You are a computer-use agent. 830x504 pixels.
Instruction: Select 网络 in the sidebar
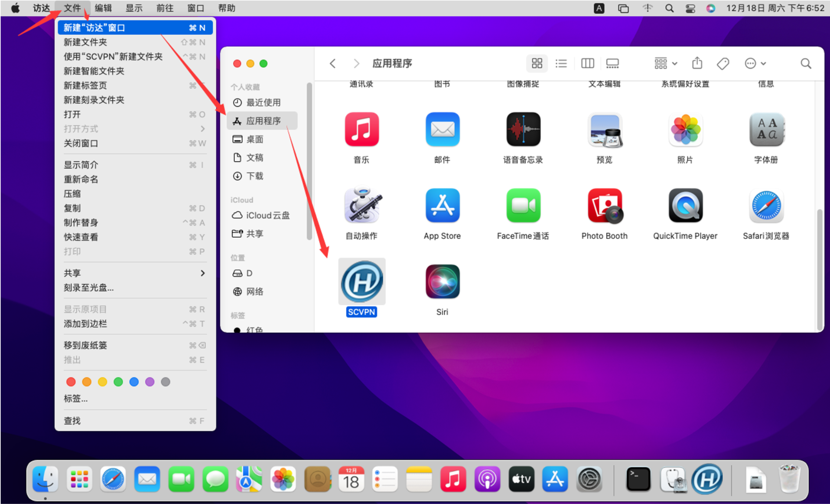(x=262, y=292)
